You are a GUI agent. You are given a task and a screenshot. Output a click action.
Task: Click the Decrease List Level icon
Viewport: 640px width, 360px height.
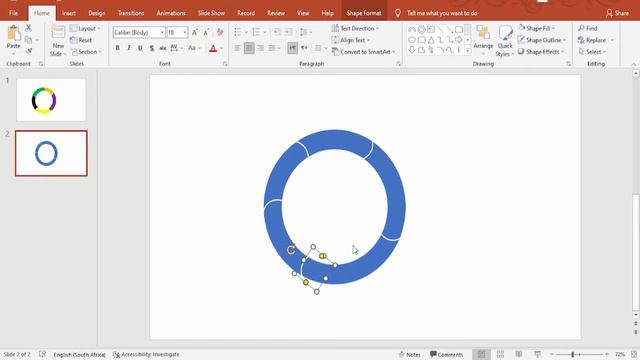[277, 32]
